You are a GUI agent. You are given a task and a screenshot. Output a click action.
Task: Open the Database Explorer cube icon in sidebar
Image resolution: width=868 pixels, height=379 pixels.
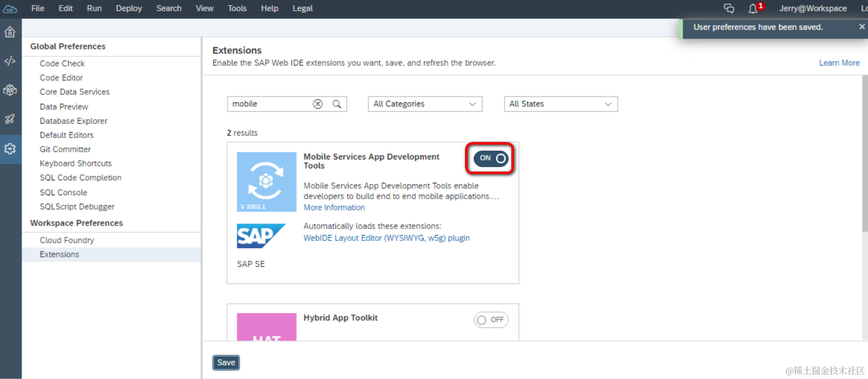tap(10, 90)
